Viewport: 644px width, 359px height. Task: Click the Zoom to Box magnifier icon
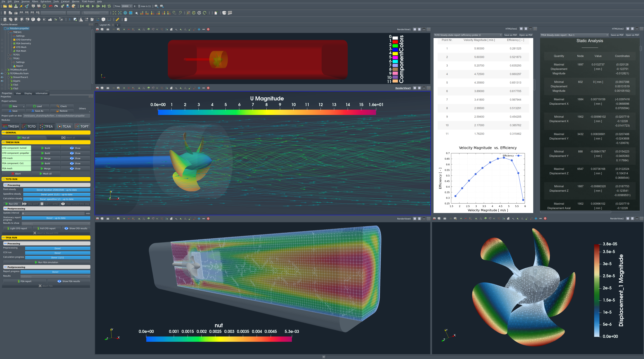pos(137,13)
